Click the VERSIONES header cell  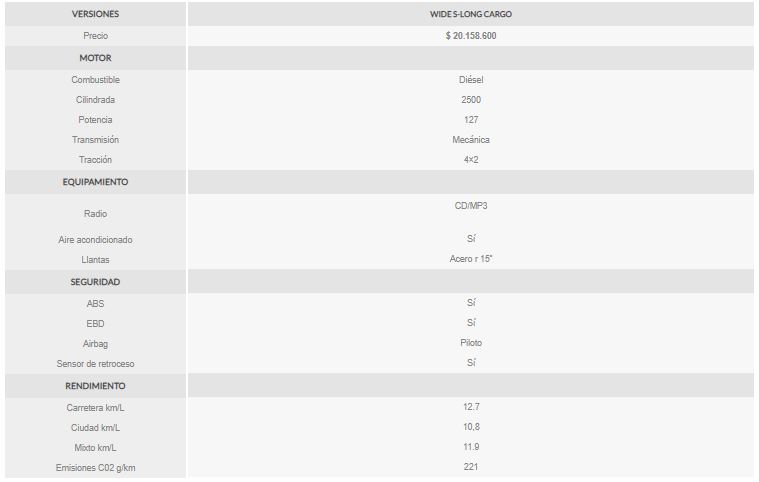[x=95, y=14]
